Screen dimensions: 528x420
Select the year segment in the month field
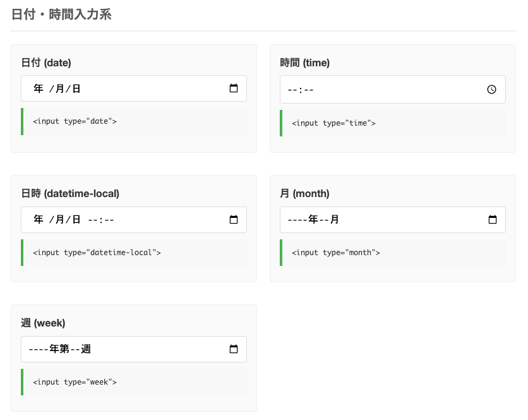click(x=303, y=220)
